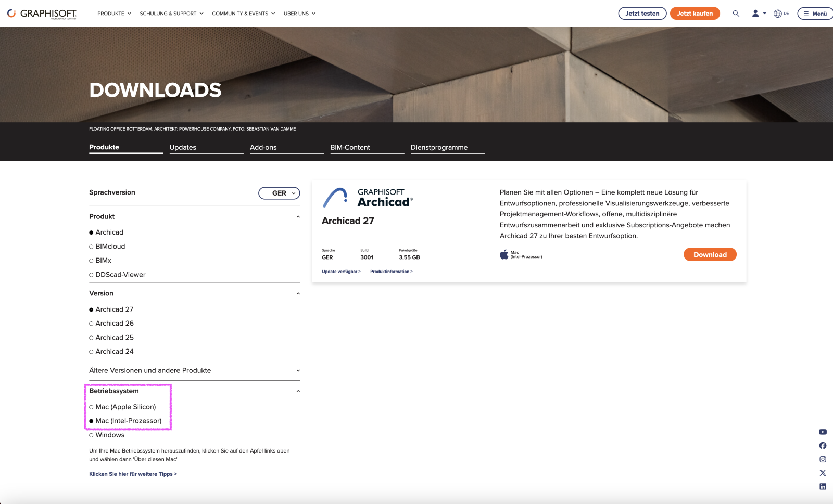Image resolution: width=833 pixels, height=504 pixels.
Task: Click the Sprachversion label
Action: tap(112, 192)
